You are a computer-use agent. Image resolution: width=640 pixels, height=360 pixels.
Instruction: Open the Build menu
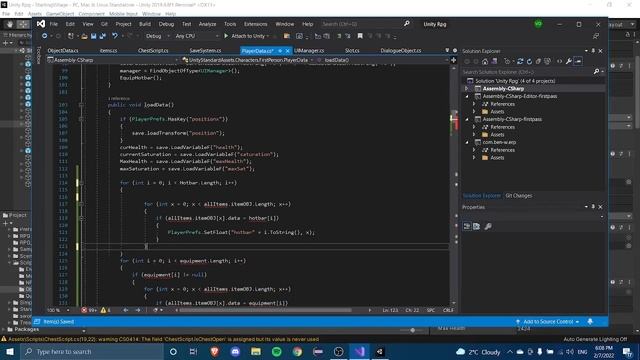click(144, 24)
